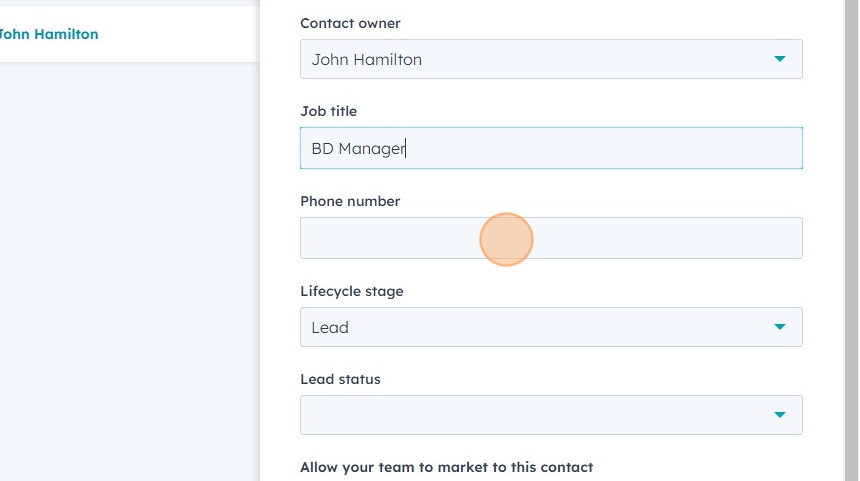This screenshot has height=481, width=860.
Task: Click the "Contact owner" field label
Action: tap(350, 23)
